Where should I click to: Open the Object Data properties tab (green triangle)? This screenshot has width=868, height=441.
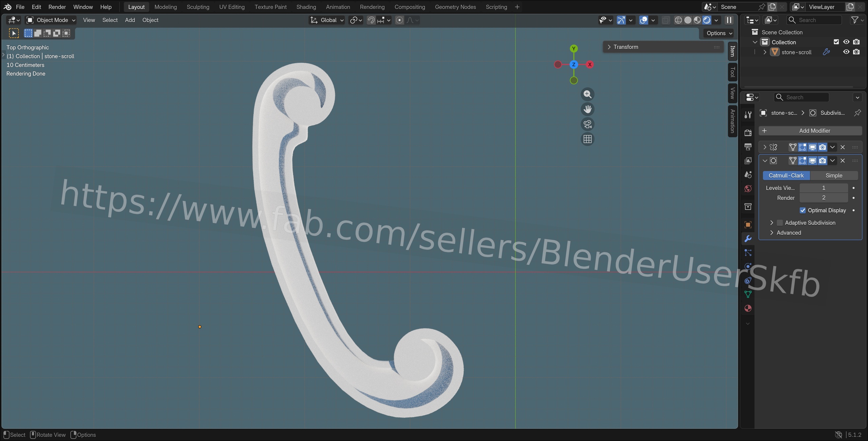[x=748, y=294]
